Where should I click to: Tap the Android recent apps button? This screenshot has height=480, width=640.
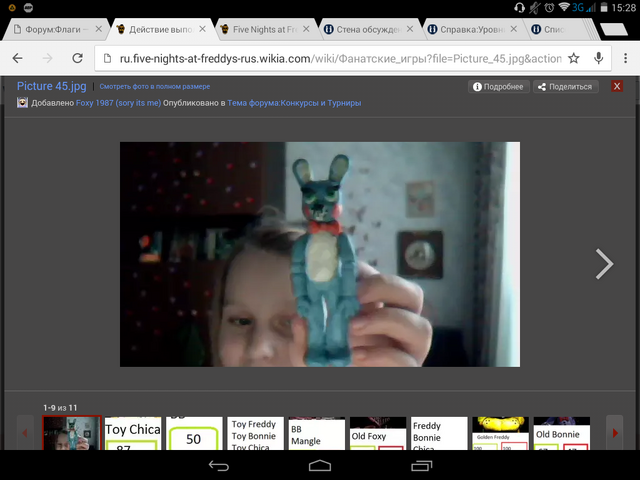[421, 465]
